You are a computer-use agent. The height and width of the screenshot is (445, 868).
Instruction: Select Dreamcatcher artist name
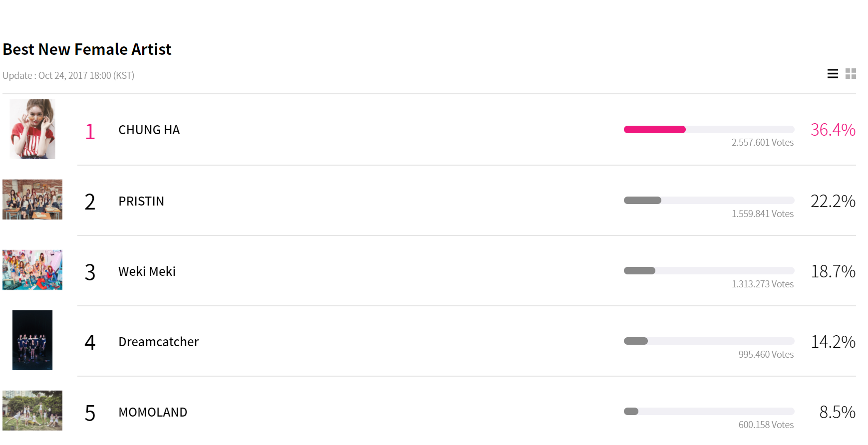click(158, 342)
